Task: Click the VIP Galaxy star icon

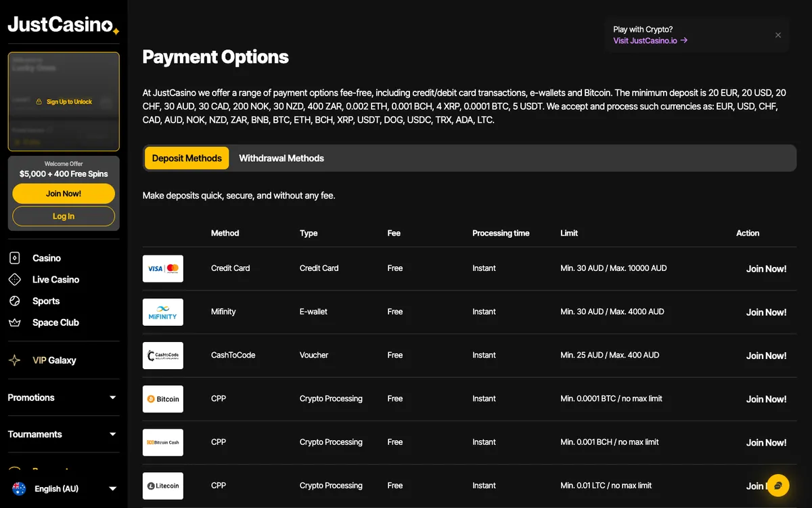Action: [14, 360]
